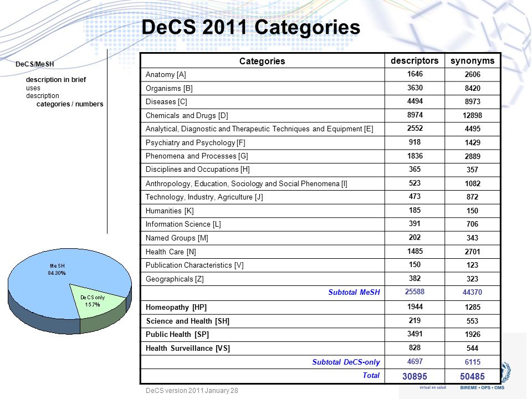Click Anthropology synonyms value 1082

[x=472, y=183]
